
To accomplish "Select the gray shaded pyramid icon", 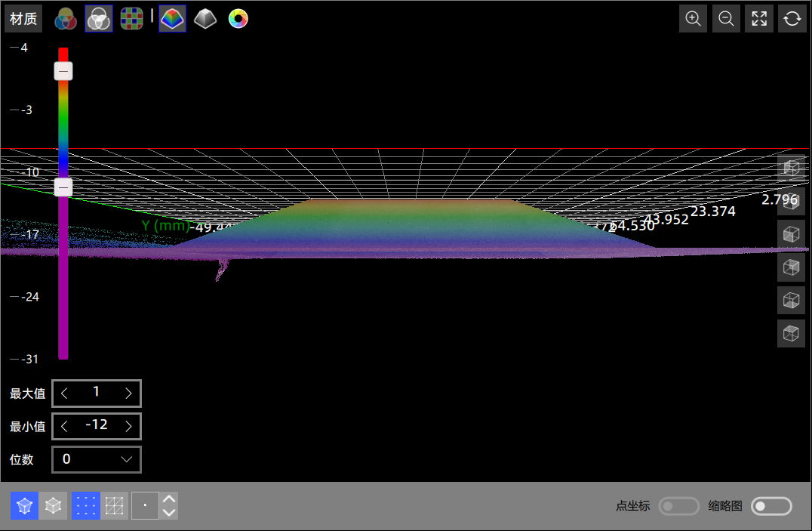I will tap(205, 19).
